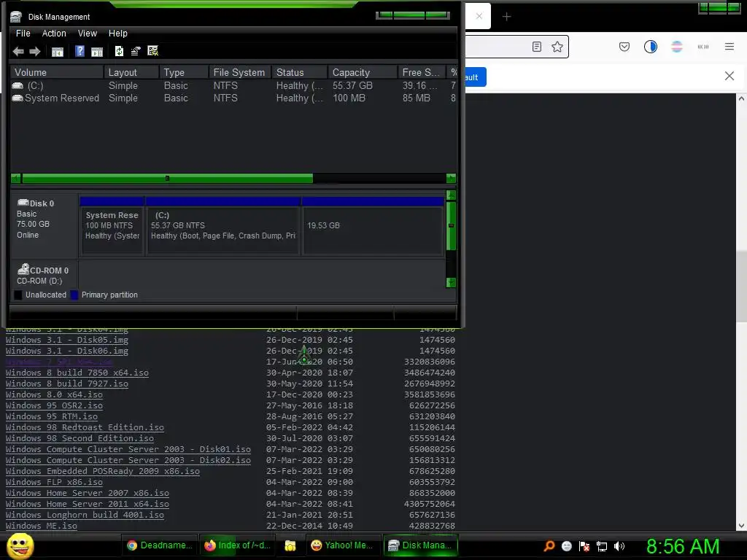747x560 pixels.
Task: Select the 19.53 GB partition block
Action: click(x=373, y=226)
